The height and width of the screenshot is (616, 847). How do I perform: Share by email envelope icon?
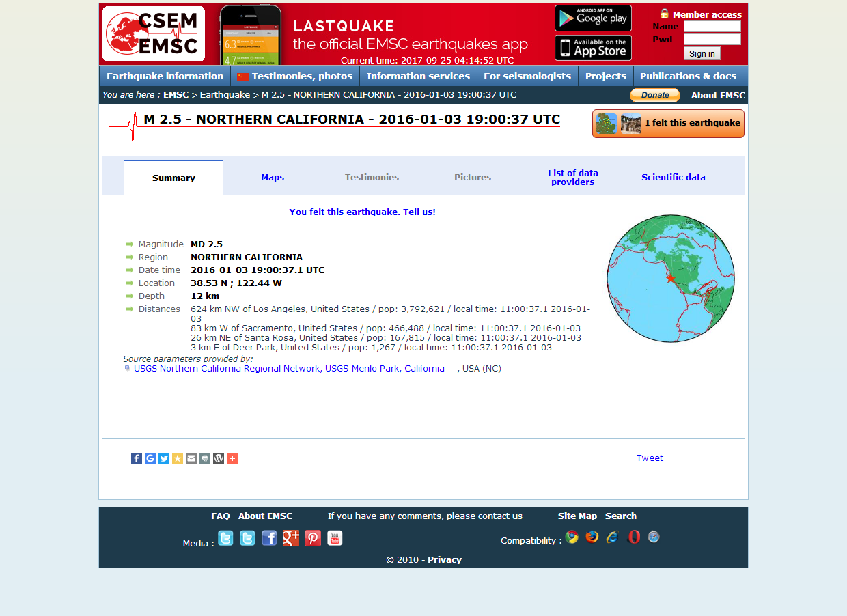tap(191, 458)
